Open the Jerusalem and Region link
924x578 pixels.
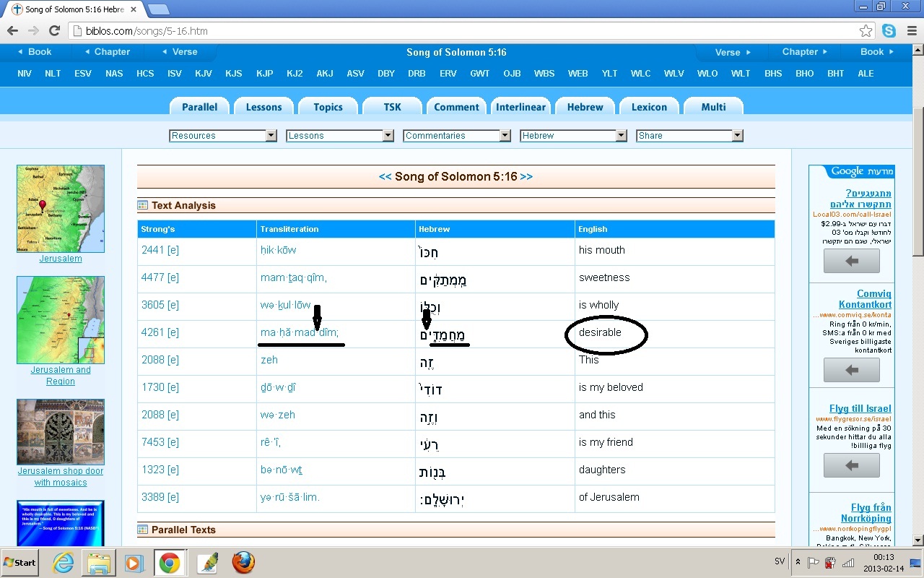(x=61, y=376)
